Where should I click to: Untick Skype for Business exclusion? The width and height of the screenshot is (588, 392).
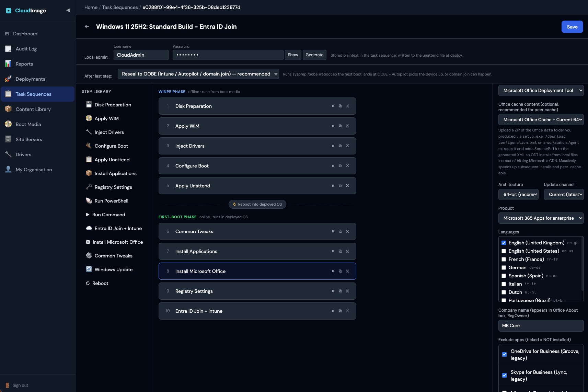click(504, 375)
